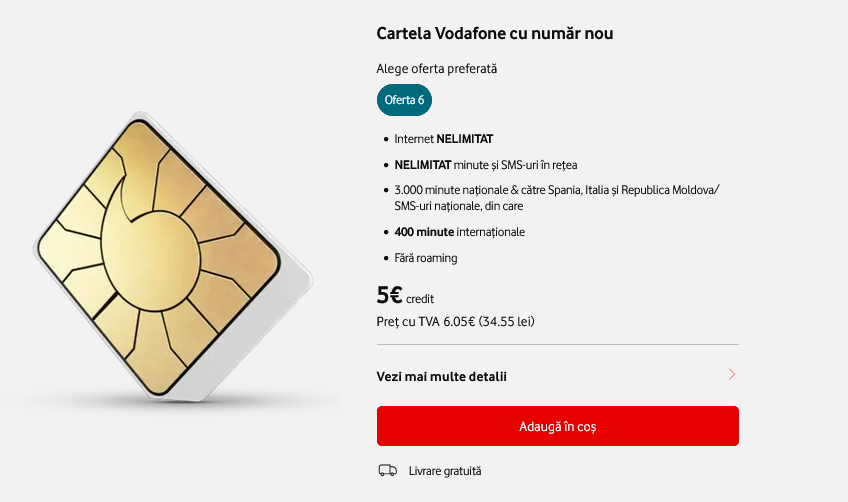Click the Fără roaming bullet
Viewport: 848px width, 502px height.
425,258
